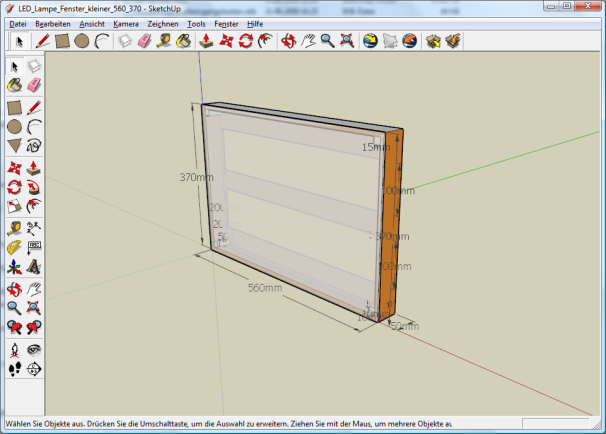Image resolution: width=606 pixels, height=434 pixels.
Task: Click the Share Model icon
Action: pyautogui.click(x=453, y=41)
